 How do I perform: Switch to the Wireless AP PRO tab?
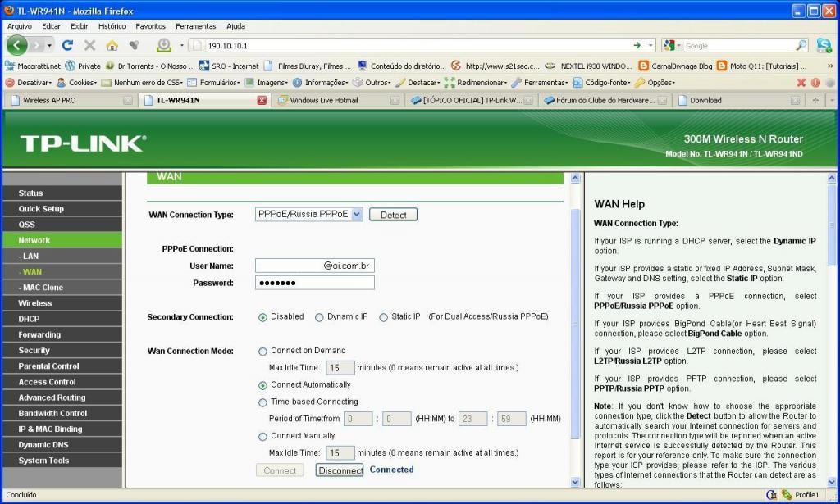tap(69, 100)
